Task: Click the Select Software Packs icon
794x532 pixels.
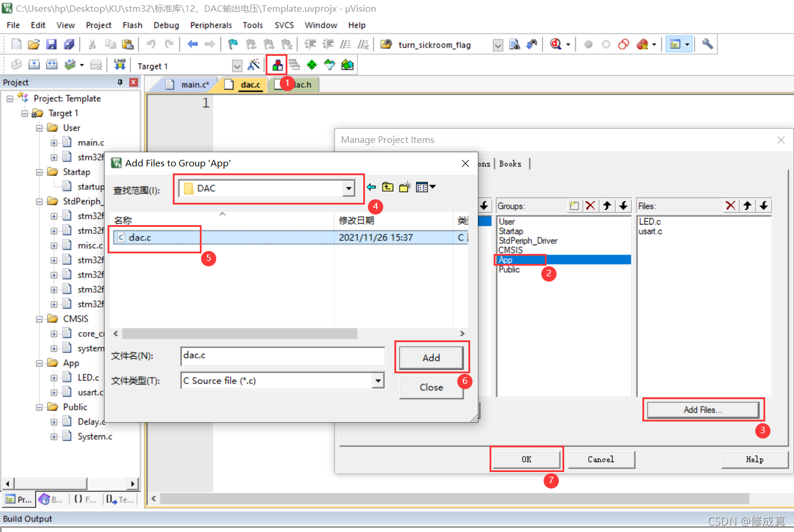Action: pyautogui.click(x=330, y=65)
